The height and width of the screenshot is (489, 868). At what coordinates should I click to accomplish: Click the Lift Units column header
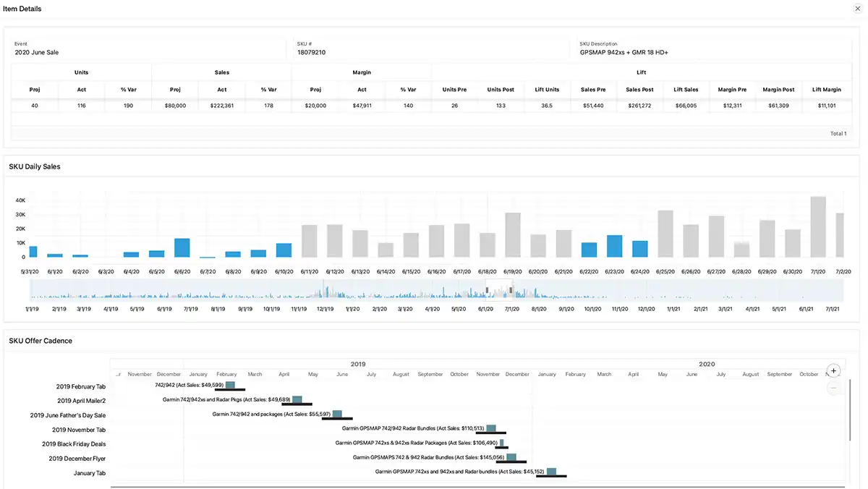pos(547,90)
